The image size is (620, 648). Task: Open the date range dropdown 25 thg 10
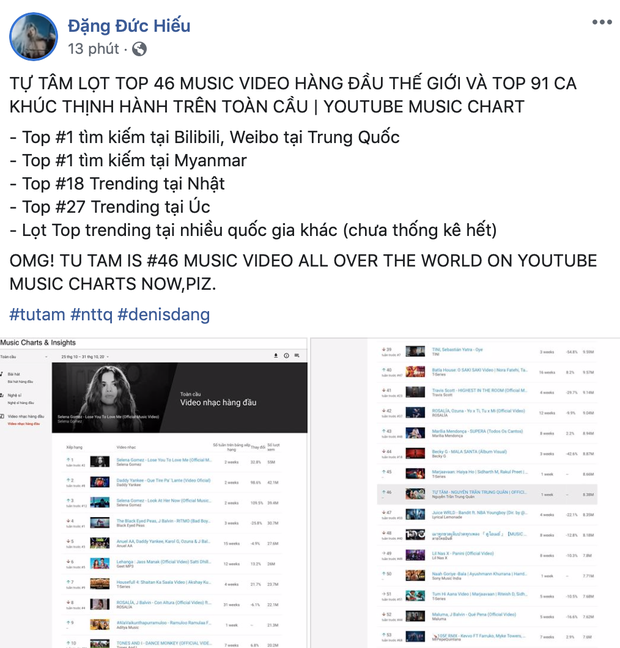pos(85,357)
